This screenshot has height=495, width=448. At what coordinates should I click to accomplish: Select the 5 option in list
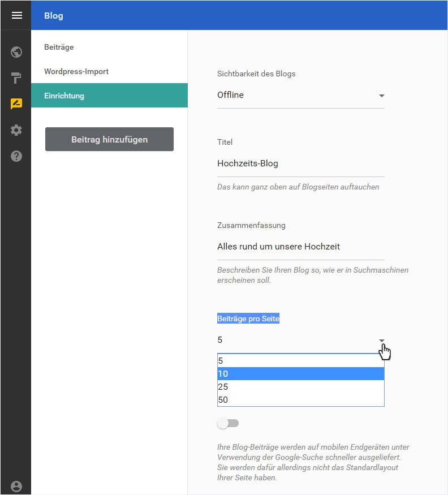point(300,360)
